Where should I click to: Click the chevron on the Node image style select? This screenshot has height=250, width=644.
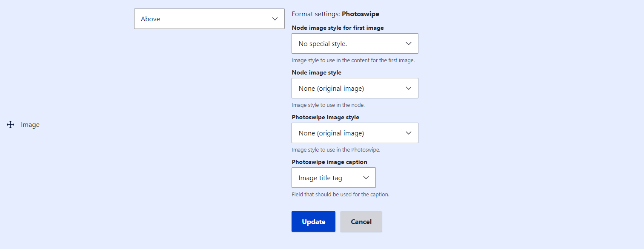pos(408,88)
